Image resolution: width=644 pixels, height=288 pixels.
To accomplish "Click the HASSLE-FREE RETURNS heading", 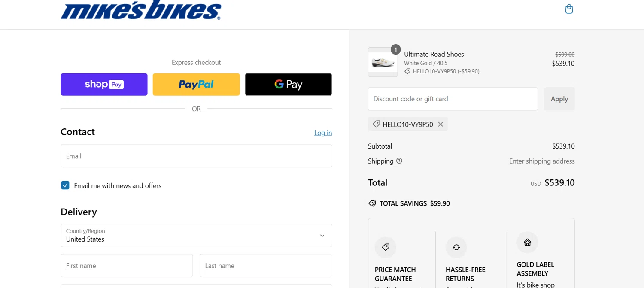I will (x=465, y=274).
